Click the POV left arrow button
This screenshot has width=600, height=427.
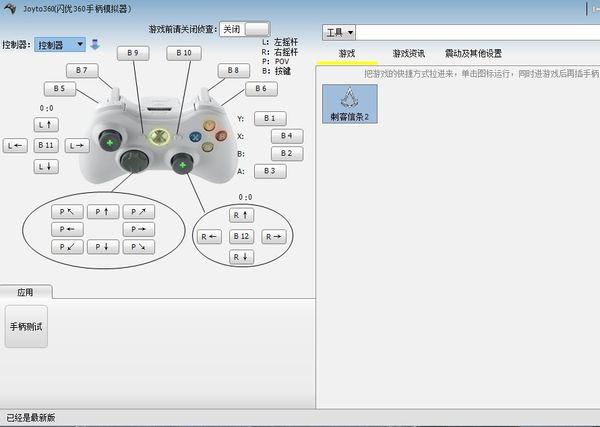[x=67, y=229]
